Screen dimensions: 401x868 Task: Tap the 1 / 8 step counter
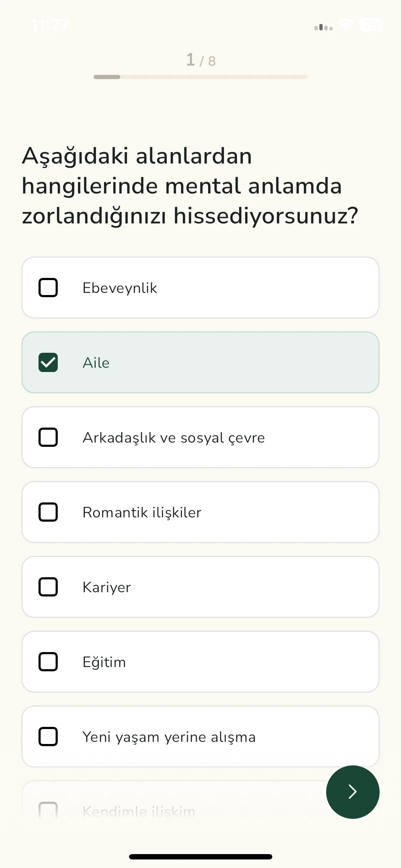tap(201, 60)
